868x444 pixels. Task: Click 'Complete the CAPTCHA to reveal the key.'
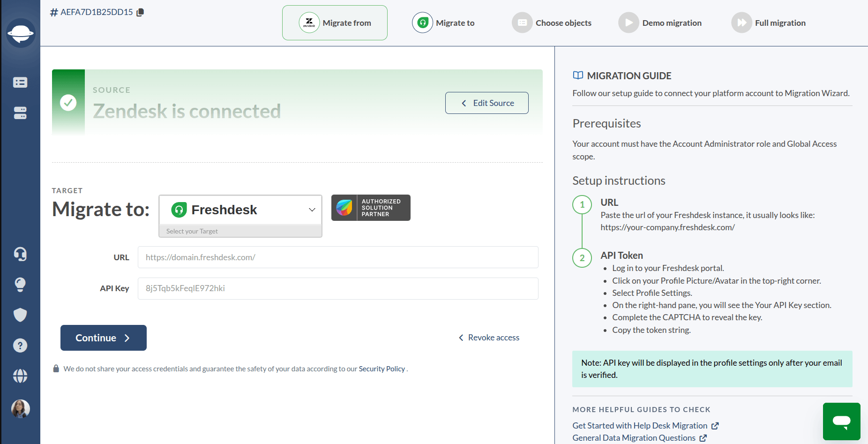coord(687,317)
